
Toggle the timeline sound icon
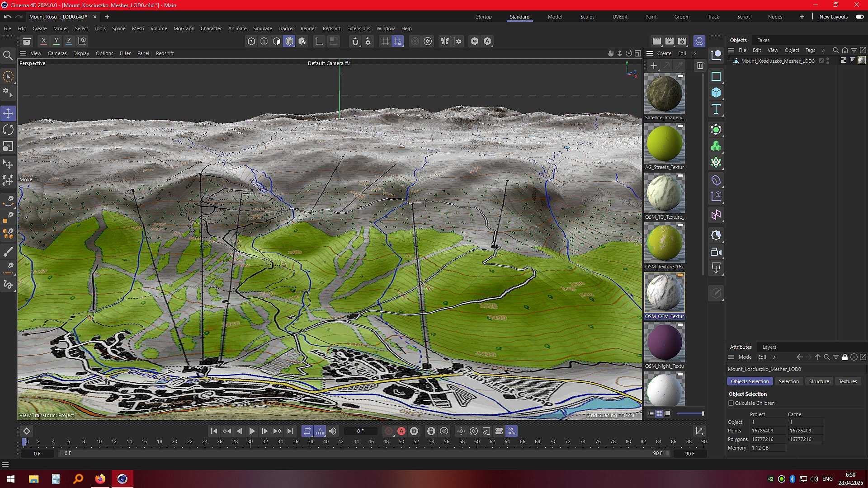pos(333,431)
